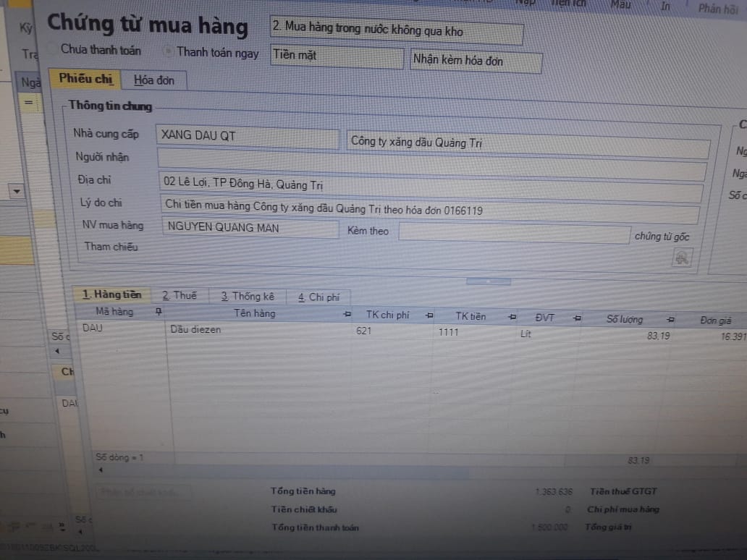Click the Lý do chi input field

[x=430, y=208]
